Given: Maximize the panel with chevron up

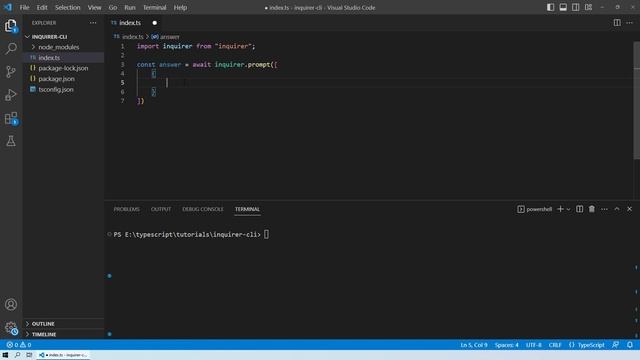Looking at the screenshot, I should (617, 209).
